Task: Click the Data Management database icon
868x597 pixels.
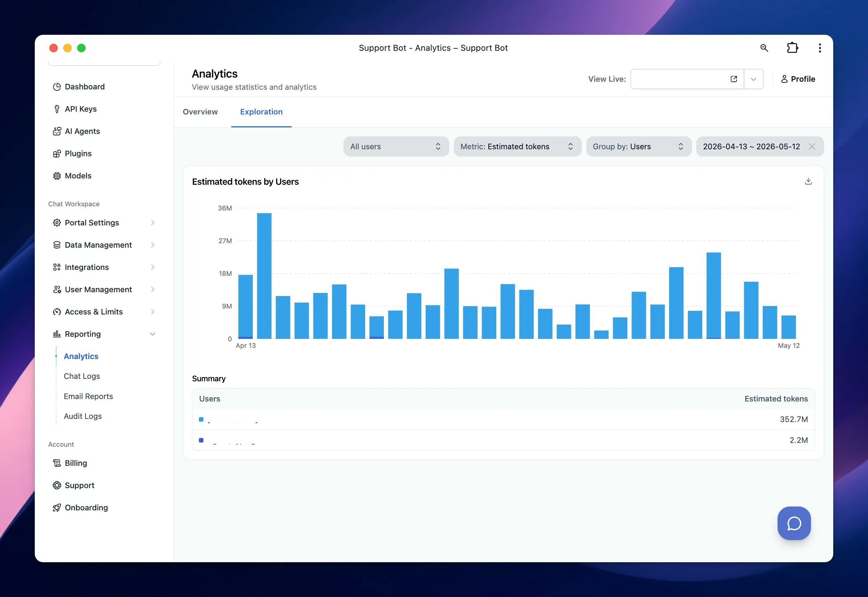Action: point(57,245)
